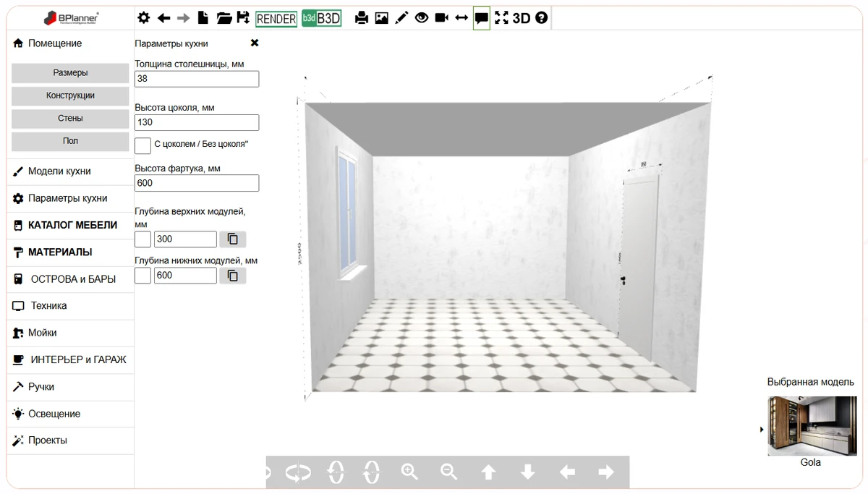Toggle the eye visibility icon in toolbar
Image resolution: width=868 pixels, height=494 pixels.
point(422,19)
